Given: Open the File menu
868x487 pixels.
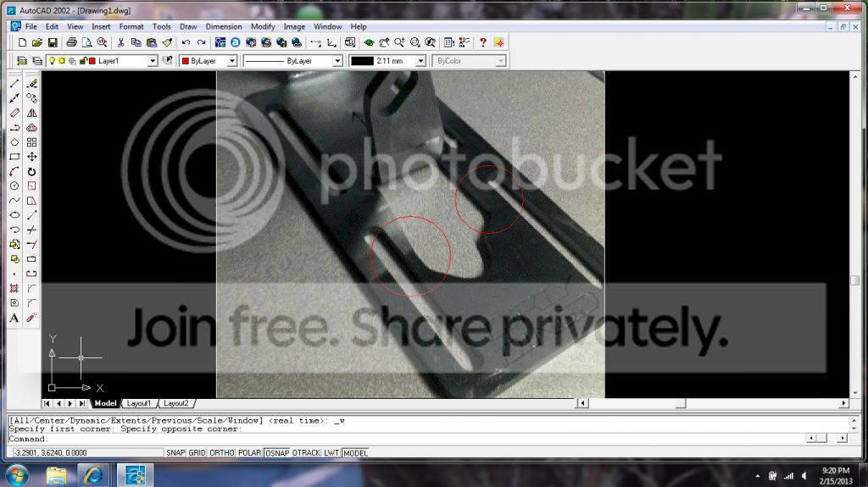Looking at the screenshot, I should click(31, 26).
